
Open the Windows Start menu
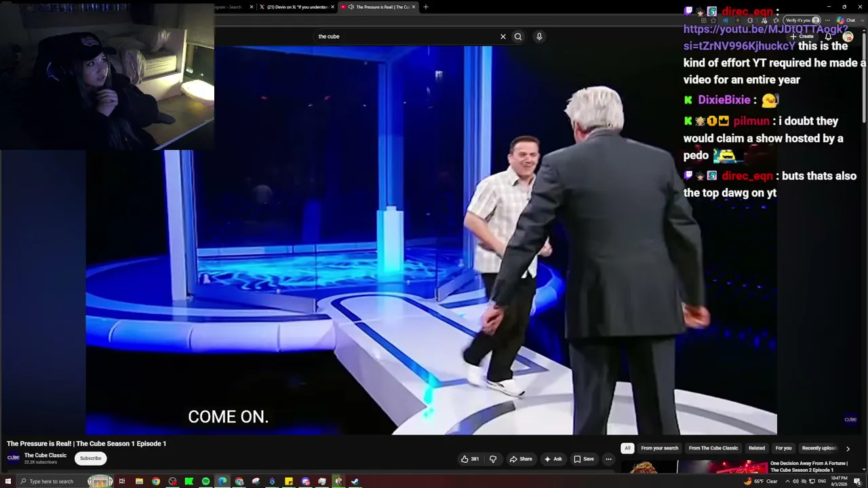8,481
